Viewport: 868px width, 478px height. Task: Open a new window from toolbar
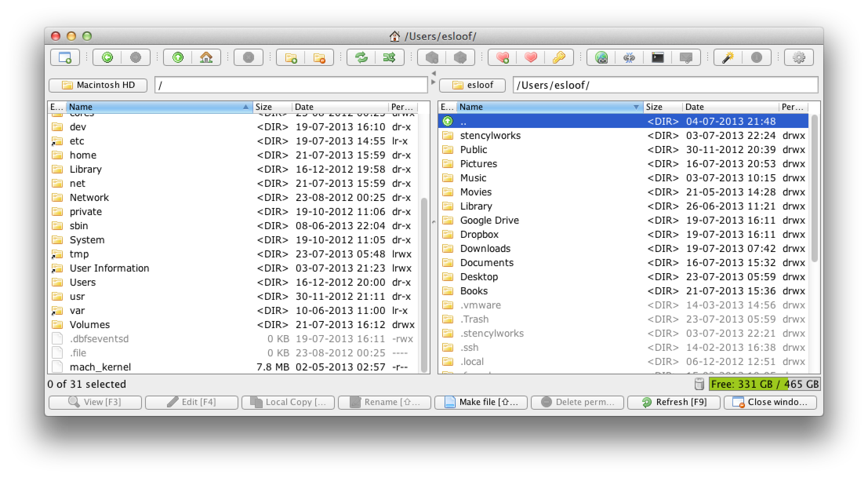[65, 58]
